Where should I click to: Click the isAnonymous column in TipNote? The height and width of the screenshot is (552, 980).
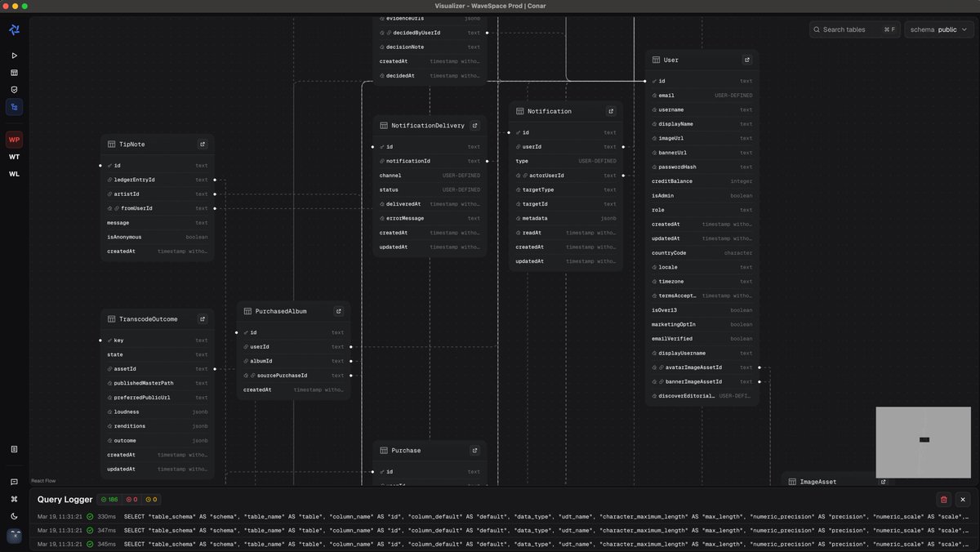[x=158, y=237]
